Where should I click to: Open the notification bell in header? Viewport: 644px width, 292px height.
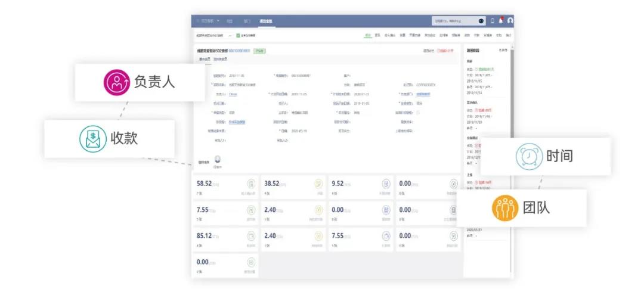pyautogui.click(x=501, y=21)
